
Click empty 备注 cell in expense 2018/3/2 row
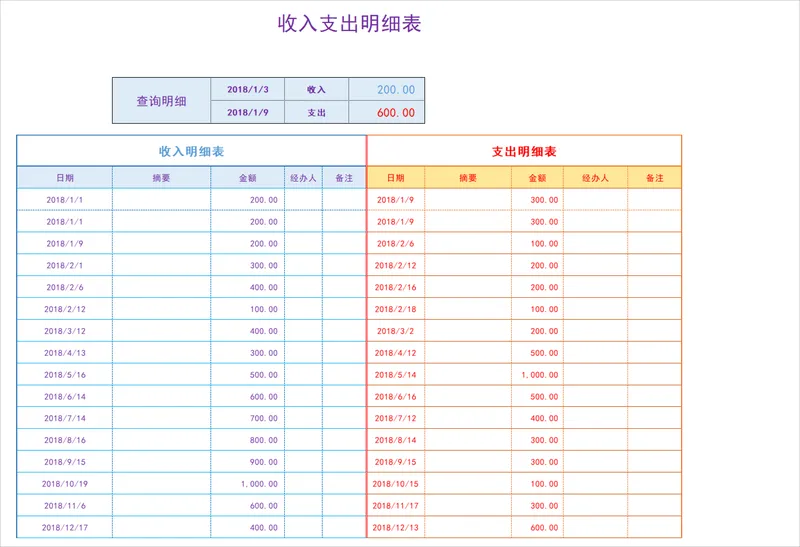[655, 331]
